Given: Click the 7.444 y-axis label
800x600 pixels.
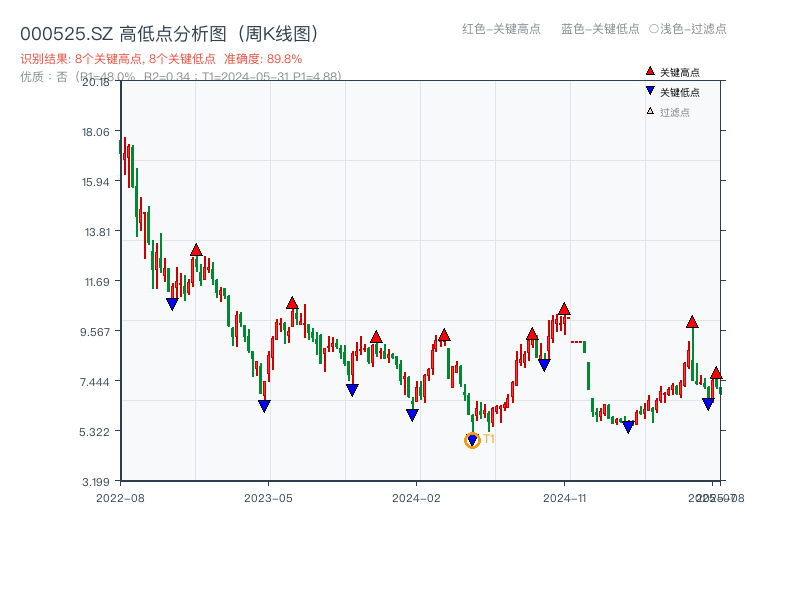Looking at the screenshot, I should (94, 382).
